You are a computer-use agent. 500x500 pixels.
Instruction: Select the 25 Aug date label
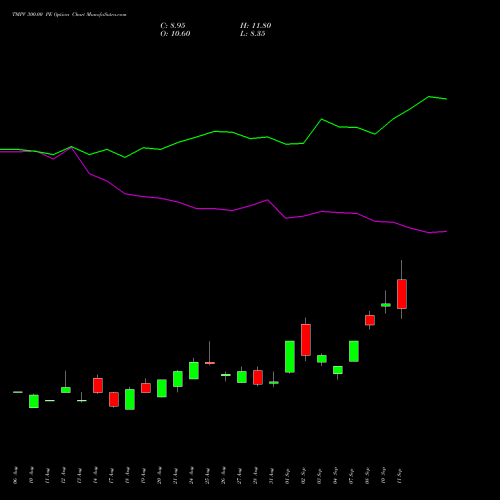click(207, 475)
